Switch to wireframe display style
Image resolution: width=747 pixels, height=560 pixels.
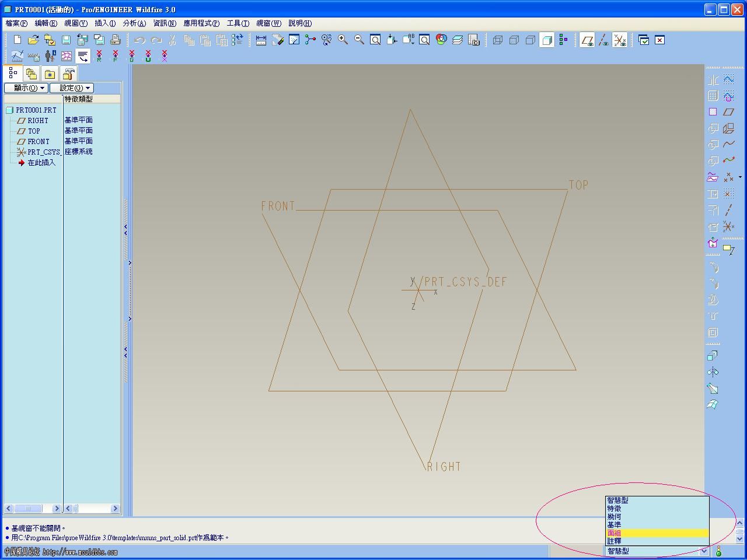[498, 40]
